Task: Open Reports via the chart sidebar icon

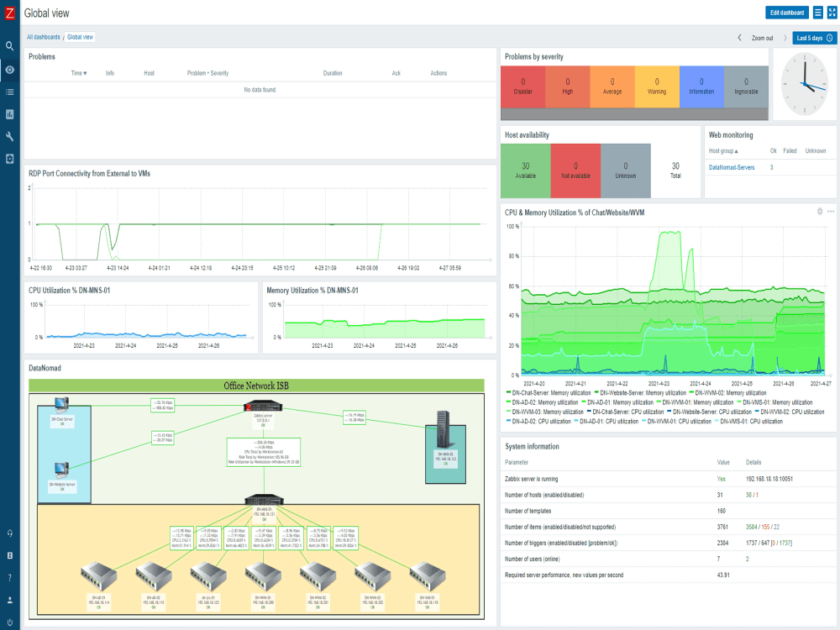Action: [x=9, y=113]
